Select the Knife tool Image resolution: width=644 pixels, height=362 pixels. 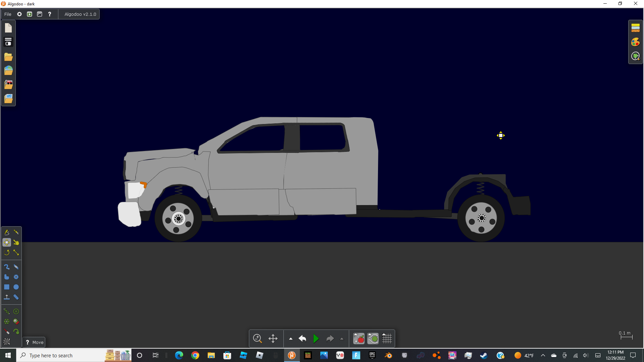(16, 232)
